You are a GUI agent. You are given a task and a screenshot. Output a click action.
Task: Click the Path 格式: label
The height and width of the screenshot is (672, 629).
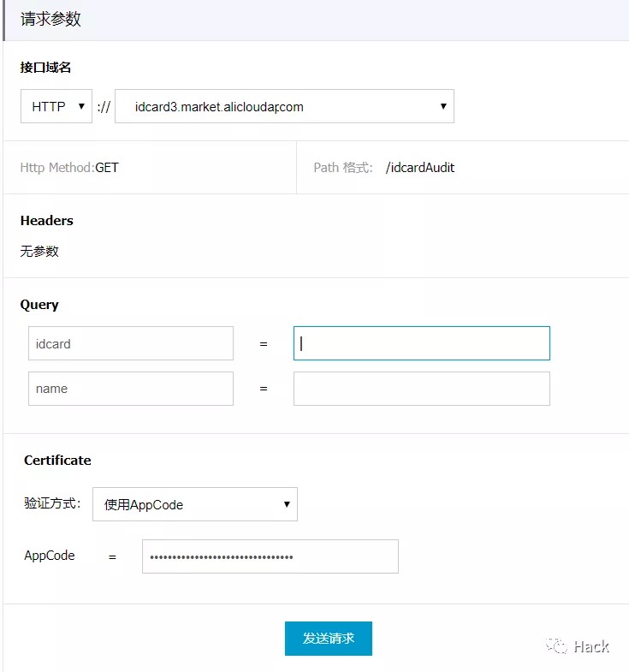343,168
